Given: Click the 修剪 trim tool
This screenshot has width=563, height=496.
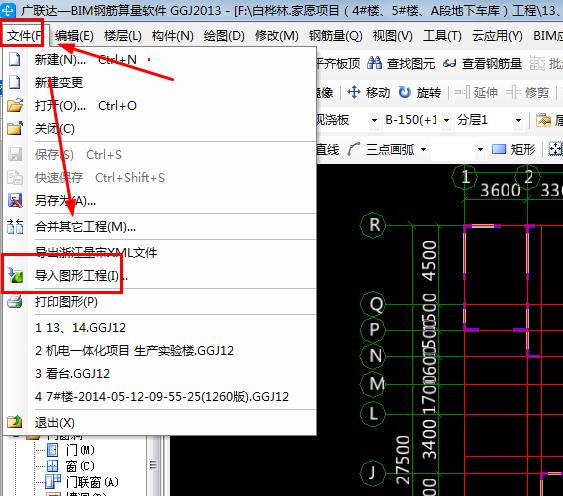Looking at the screenshot, I should pos(527,93).
